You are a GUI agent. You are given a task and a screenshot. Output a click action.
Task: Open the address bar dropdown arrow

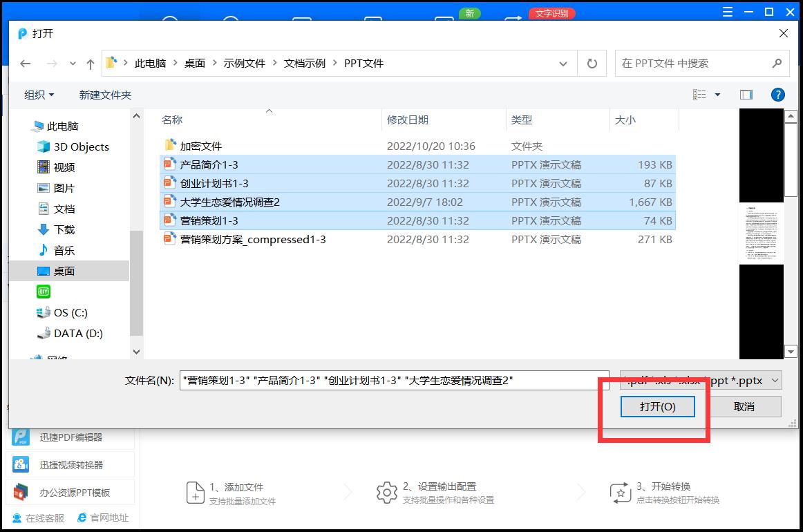[x=563, y=62]
